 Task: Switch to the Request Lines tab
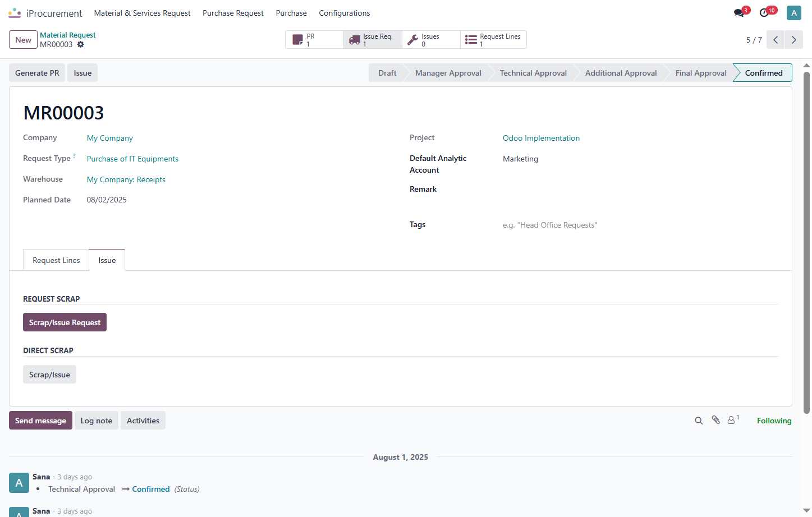tap(56, 260)
